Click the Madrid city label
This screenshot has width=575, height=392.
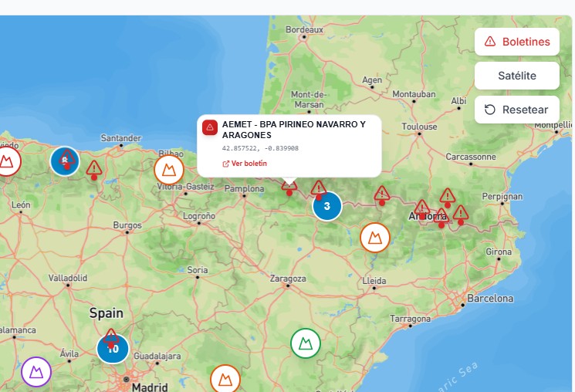[x=150, y=387]
